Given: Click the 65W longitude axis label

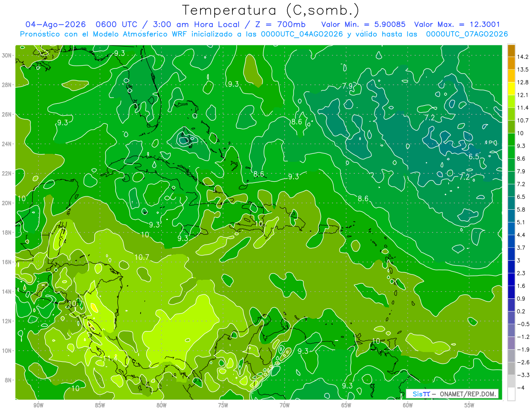Looking at the screenshot, I should tap(346, 405).
